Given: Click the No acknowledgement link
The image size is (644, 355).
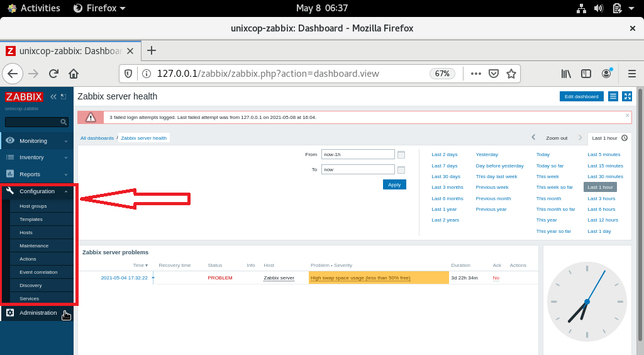Looking at the screenshot, I should (x=496, y=278).
